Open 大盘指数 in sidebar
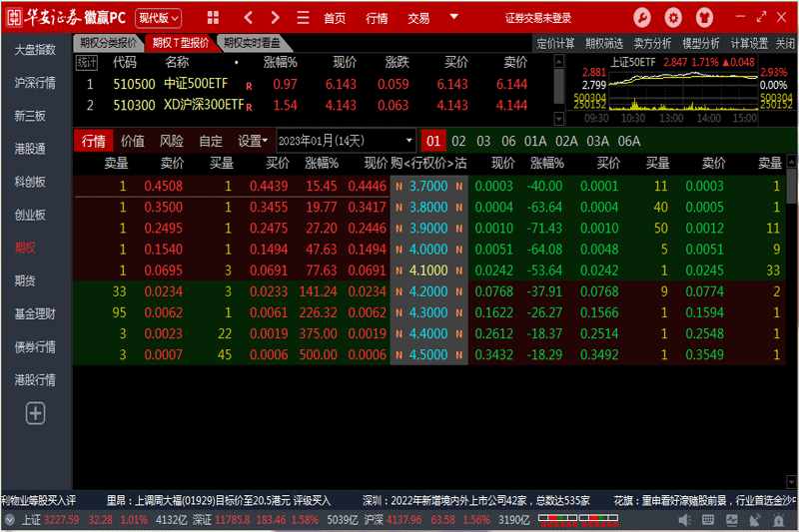The height and width of the screenshot is (532, 799). [x=35, y=50]
